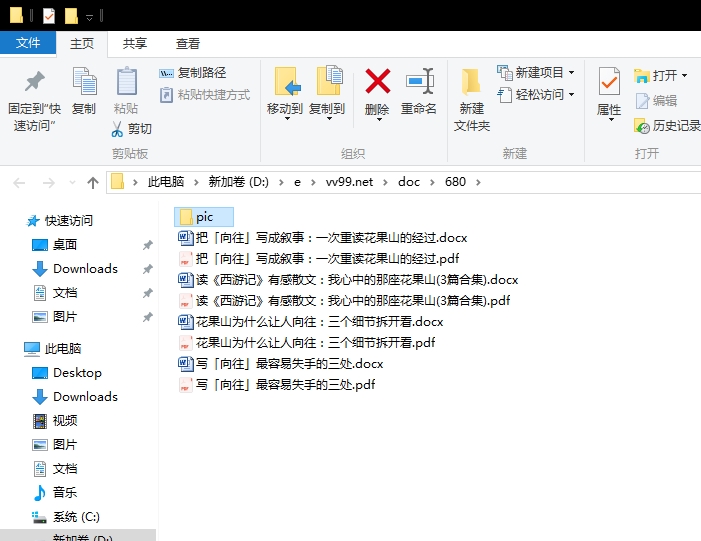Click Copy Path (复制路径)
701x541 pixels.
(x=193, y=73)
